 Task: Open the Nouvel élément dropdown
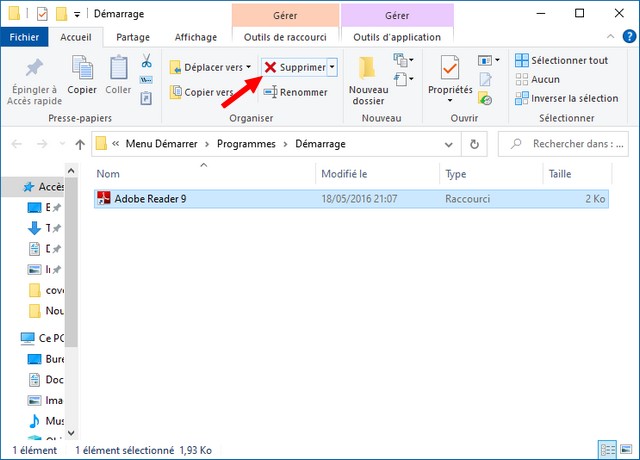point(403,60)
